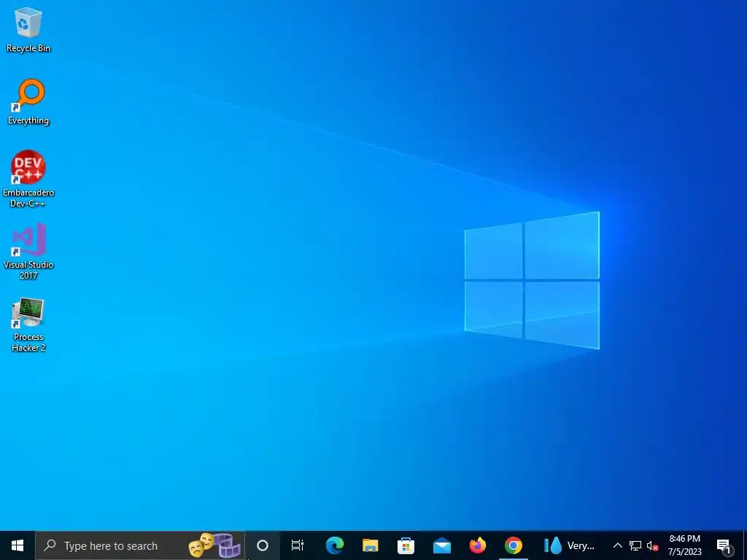
Task: Open the Recycle Bin desktop icon
Action: tap(28, 31)
